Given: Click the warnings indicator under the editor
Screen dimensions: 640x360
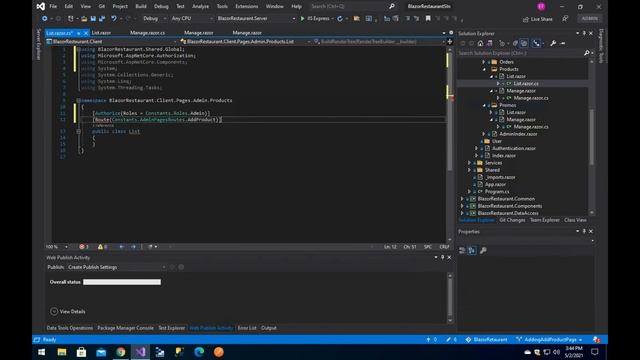Looking at the screenshot, I should point(102,247).
